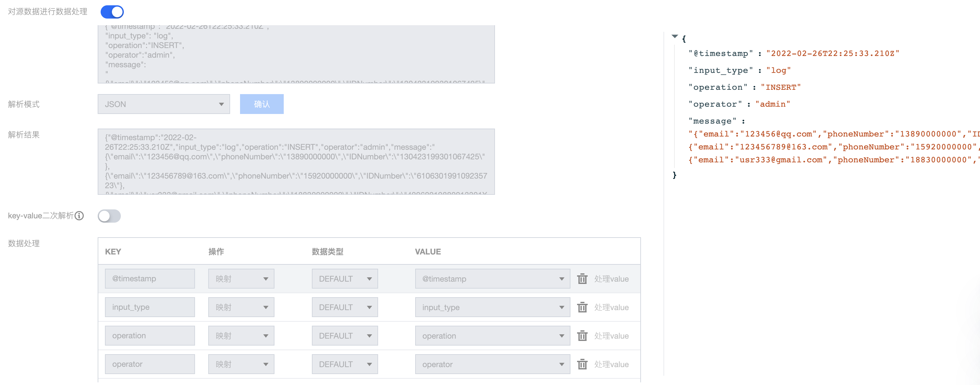980x385 pixels.
Task: Delete the @timestamp row with trash icon
Action: (582, 279)
